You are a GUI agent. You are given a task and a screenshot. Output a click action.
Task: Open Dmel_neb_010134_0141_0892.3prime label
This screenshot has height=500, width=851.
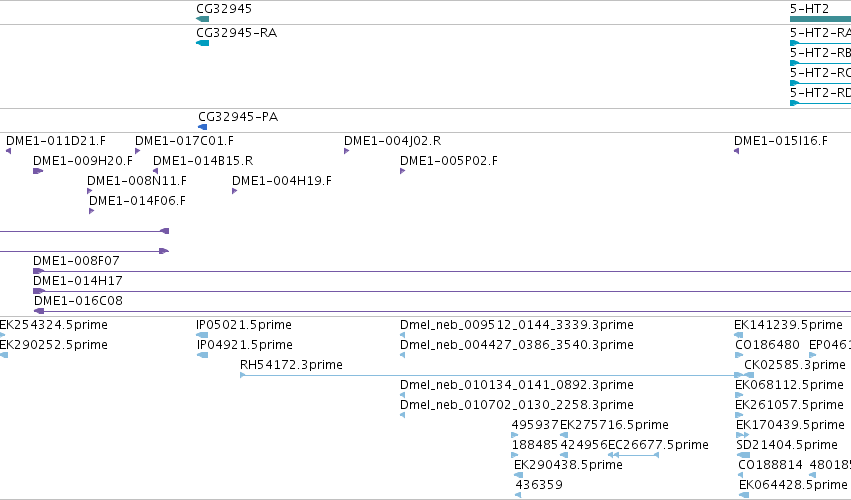(x=517, y=385)
